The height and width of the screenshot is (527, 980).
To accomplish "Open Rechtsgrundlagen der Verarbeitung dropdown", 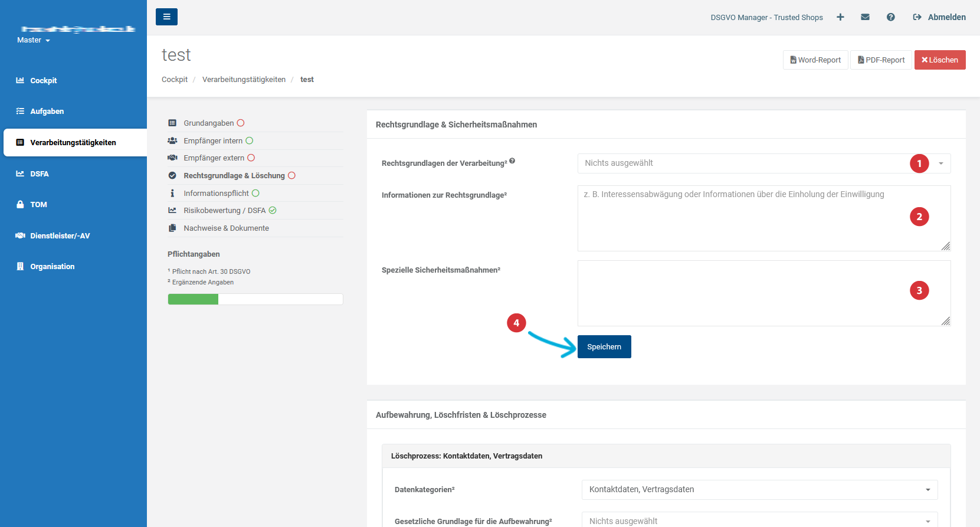I will 764,163.
